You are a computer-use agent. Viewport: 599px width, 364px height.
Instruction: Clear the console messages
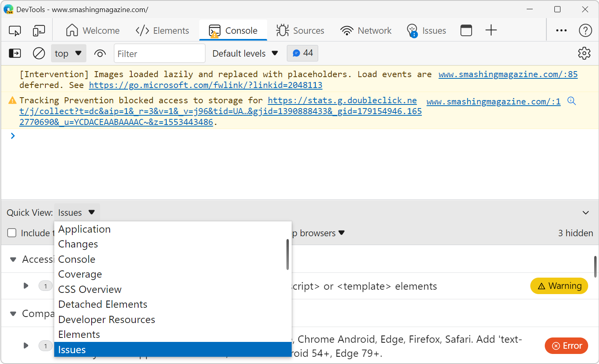pos(39,53)
